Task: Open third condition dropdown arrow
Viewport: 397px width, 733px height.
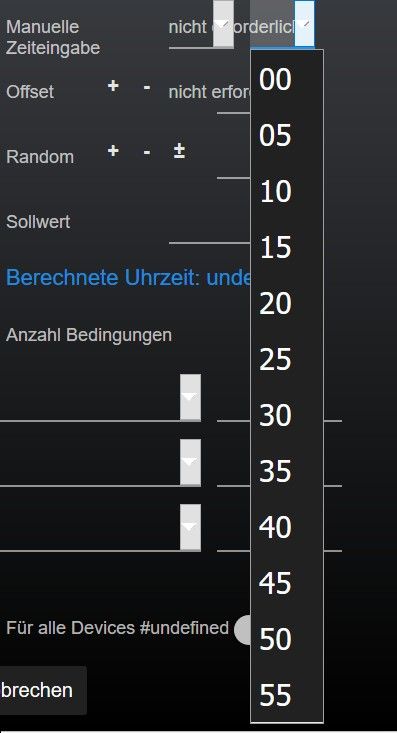Action: pyautogui.click(x=190, y=527)
